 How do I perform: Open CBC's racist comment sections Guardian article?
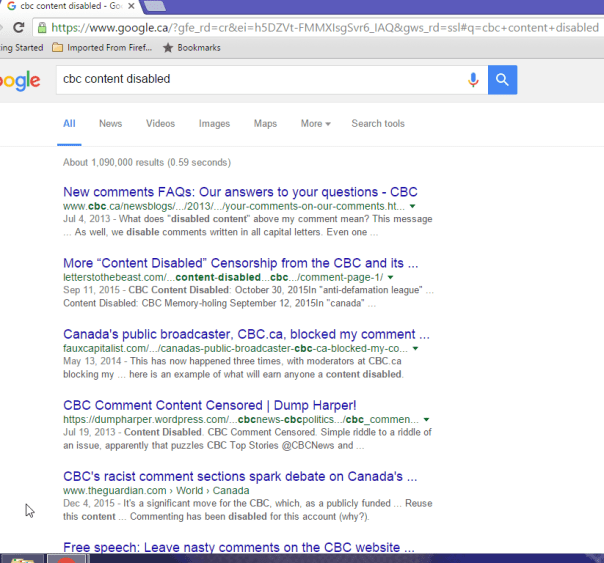(240, 476)
